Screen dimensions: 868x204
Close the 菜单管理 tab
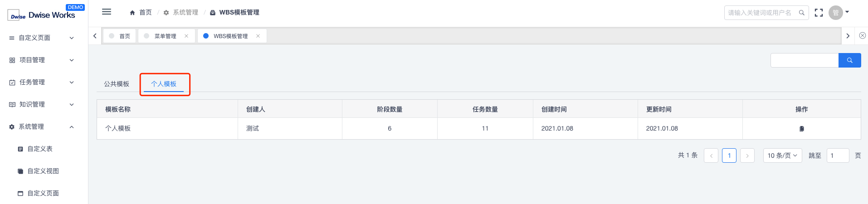[x=186, y=36]
